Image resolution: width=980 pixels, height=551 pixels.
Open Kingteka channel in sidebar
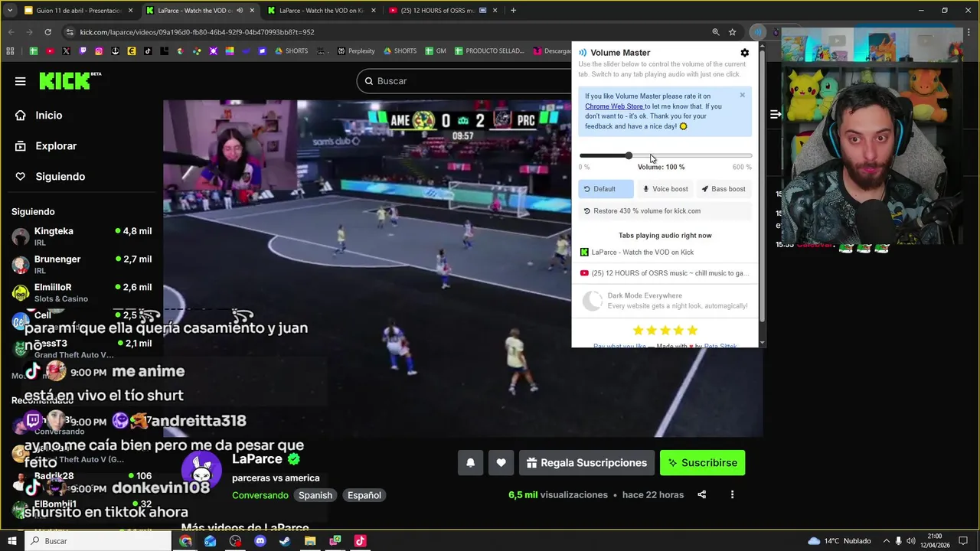coord(81,236)
